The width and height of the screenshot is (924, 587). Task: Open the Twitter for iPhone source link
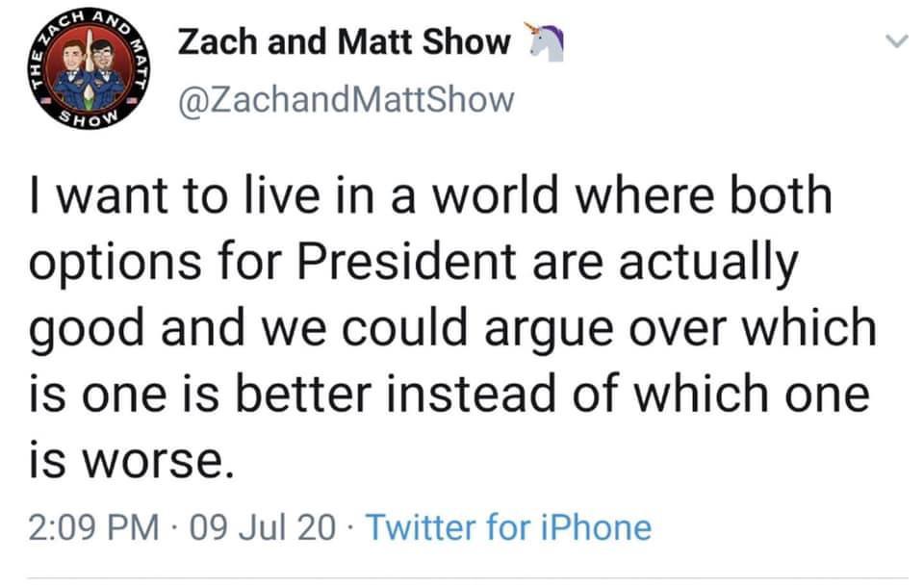click(x=509, y=527)
